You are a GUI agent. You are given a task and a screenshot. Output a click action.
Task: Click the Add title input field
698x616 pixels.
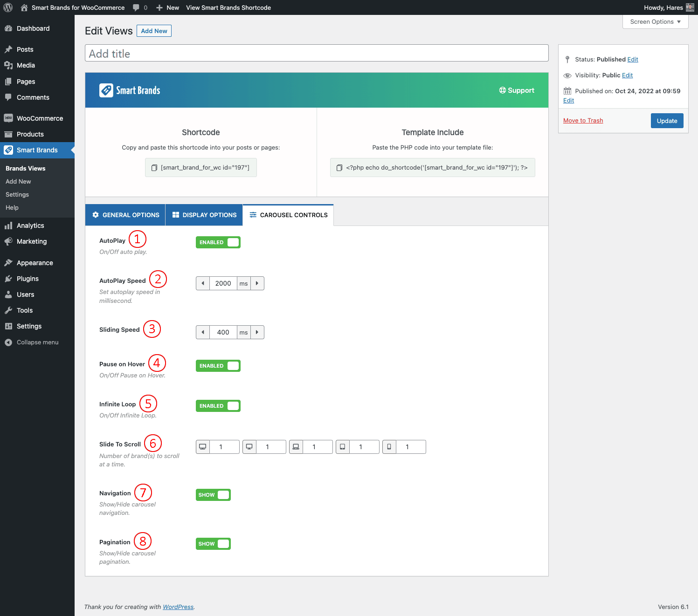[x=317, y=53]
